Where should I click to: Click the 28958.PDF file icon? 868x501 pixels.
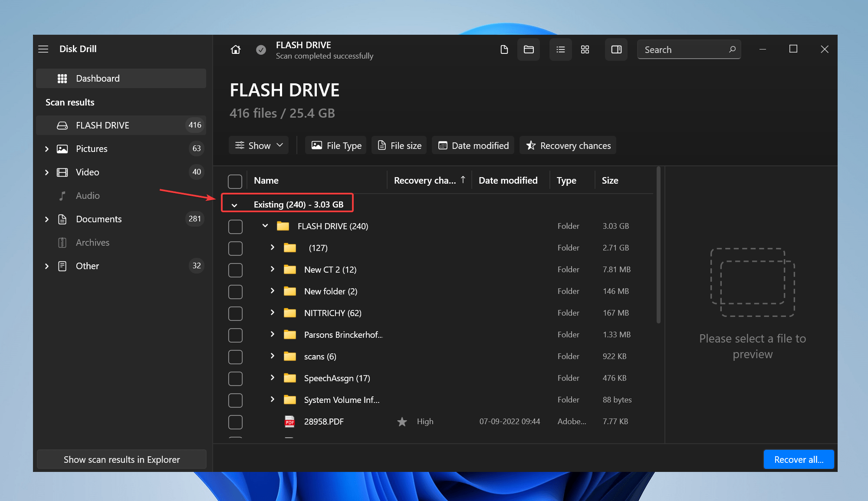(289, 422)
